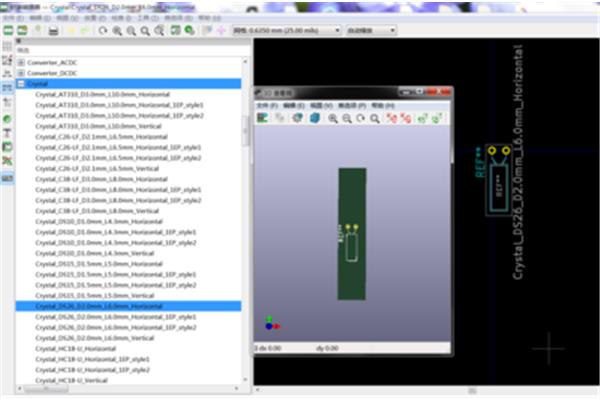Toggle grid display in left toolbar

pos(7,46)
